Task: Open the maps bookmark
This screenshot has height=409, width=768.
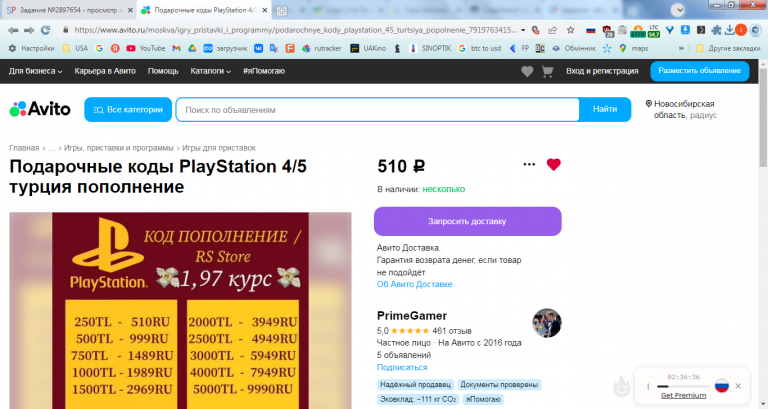Action: point(633,48)
